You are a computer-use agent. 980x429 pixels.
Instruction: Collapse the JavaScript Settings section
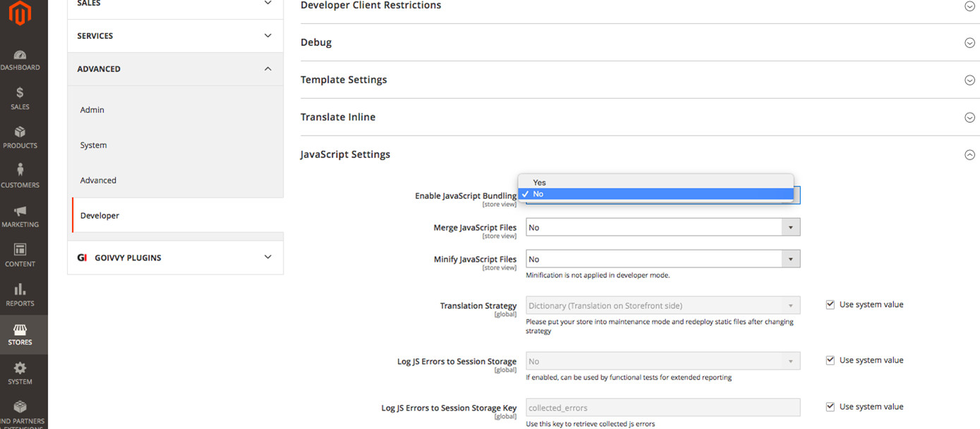[969, 155]
